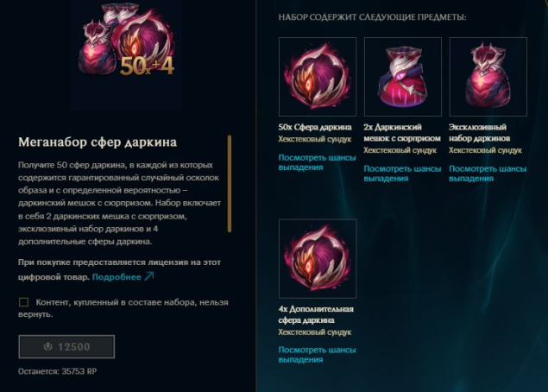Open the Подробнее license details link

117,277
